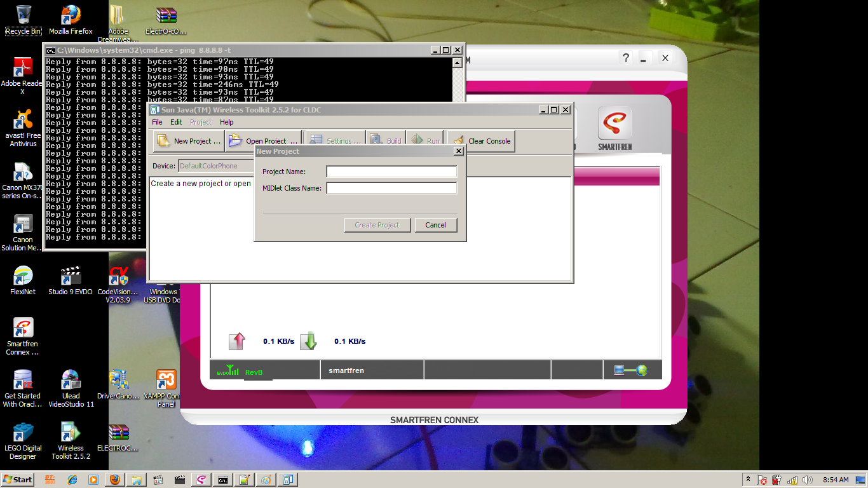Open the FlexiNet desktop icon
Screen dimensions: 868x488
[x=23, y=280]
